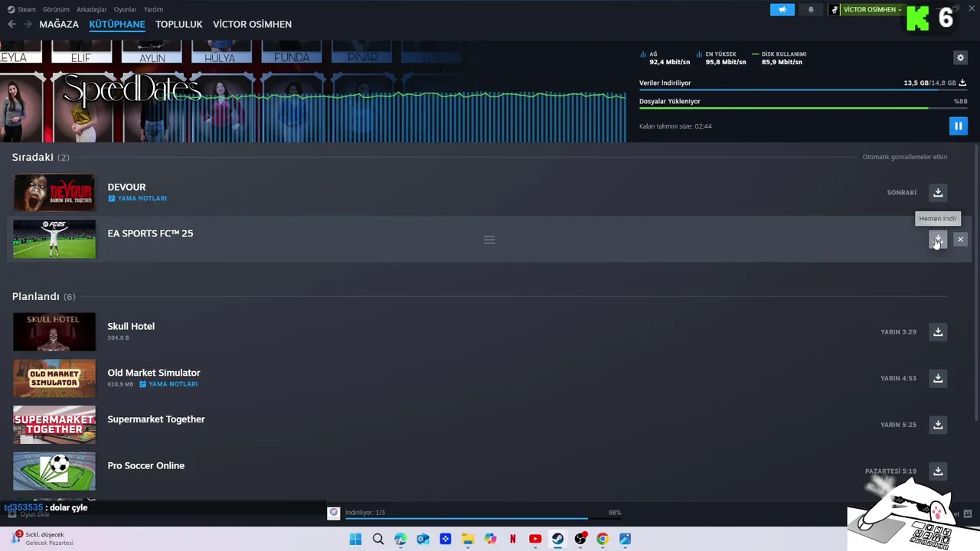
Task: Click Skull Hotel thumbnail
Action: [54, 331]
